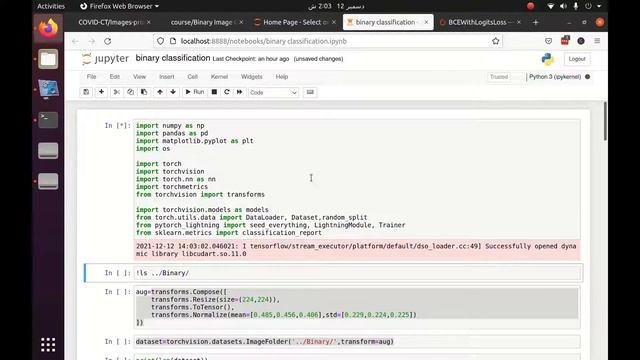Open Terminal from the dock
The width and height of the screenshot is (640, 360).
pyautogui.click(x=48, y=120)
